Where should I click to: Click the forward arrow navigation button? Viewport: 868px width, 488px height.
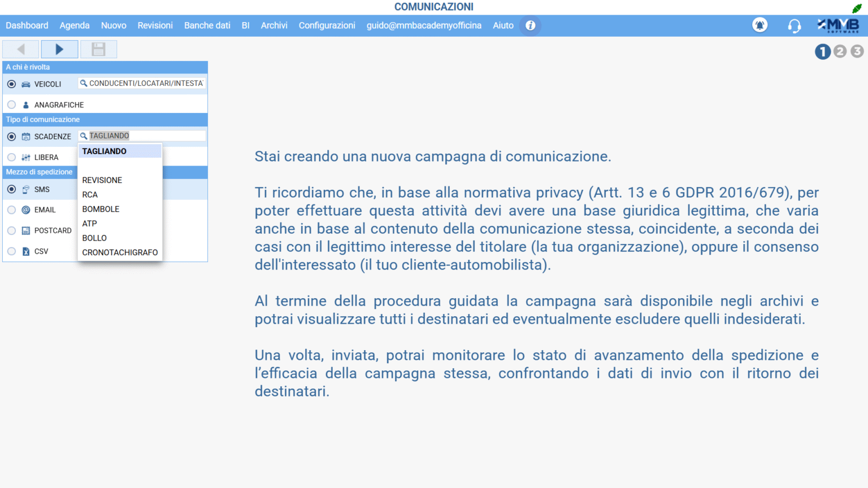59,49
